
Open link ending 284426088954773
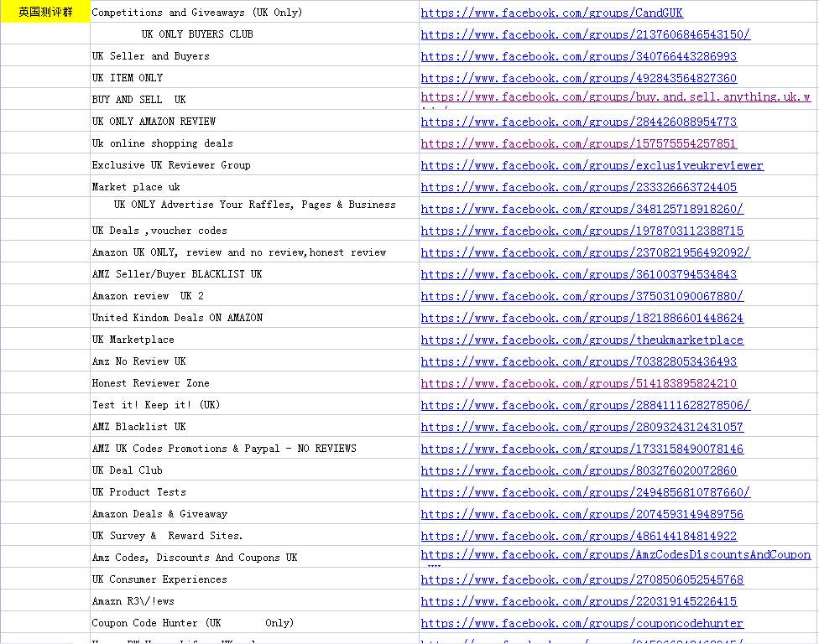click(579, 122)
